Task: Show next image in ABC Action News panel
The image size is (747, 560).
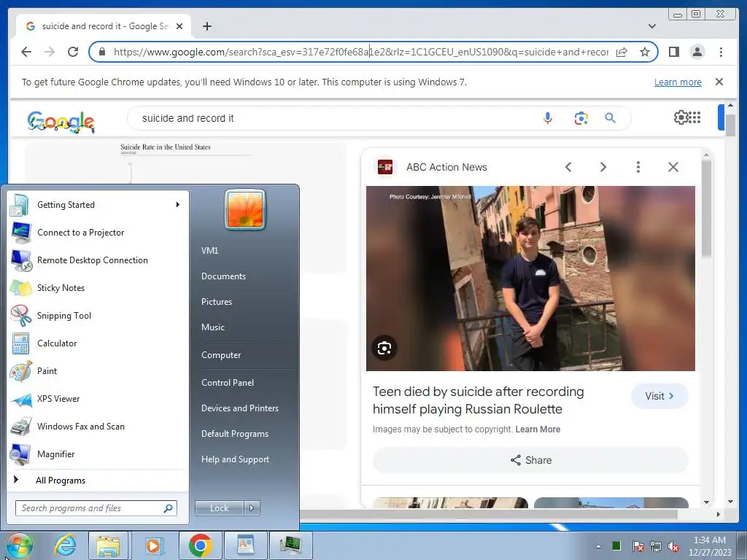Action: coord(603,167)
